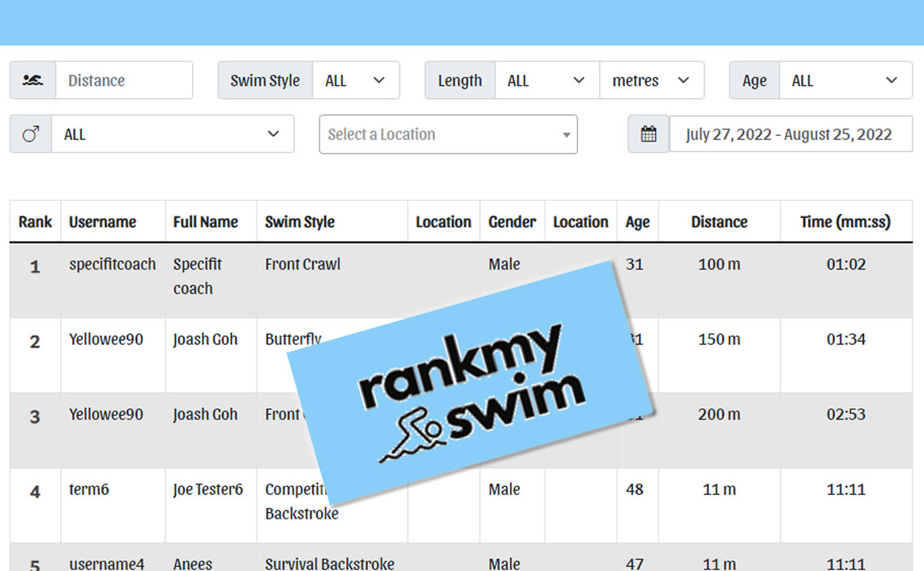This screenshot has height=571, width=924.
Task: Focus the Distance filter input field
Action: (x=124, y=80)
